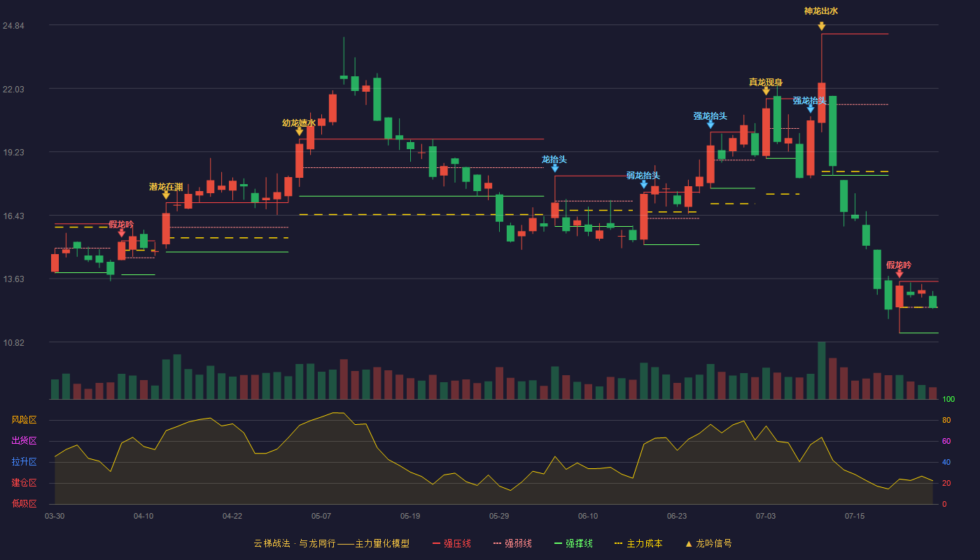This screenshot has width=980, height=560.
Task: Click the 06-23 date label
Action: pyautogui.click(x=677, y=516)
